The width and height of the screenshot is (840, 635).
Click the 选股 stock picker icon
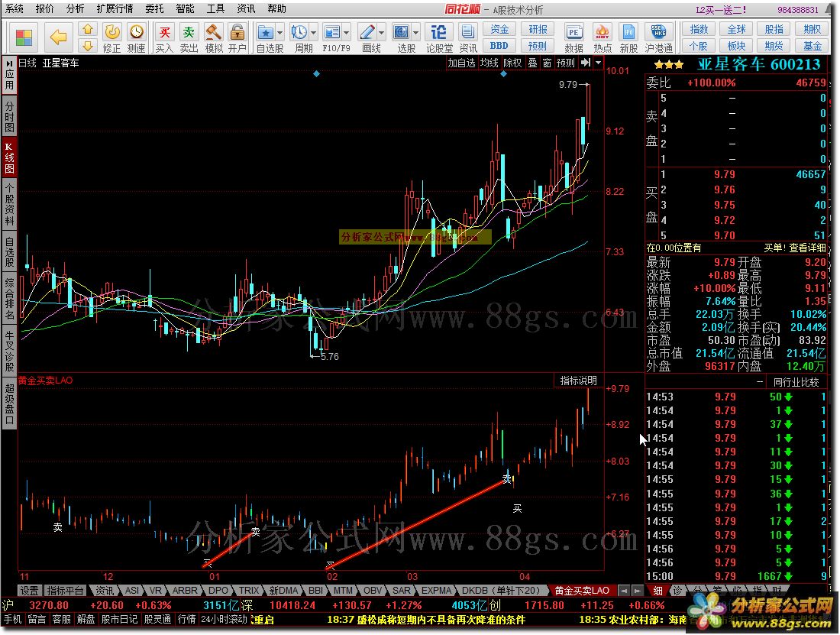402,32
